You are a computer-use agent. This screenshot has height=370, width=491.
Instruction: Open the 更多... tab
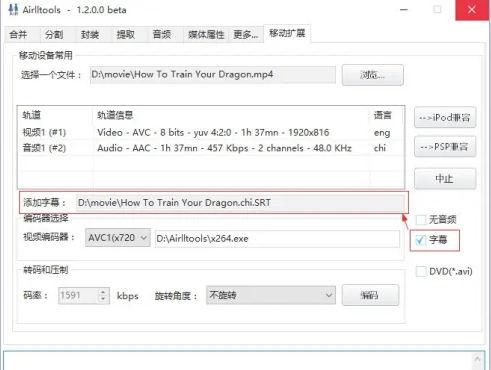tap(246, 34)
